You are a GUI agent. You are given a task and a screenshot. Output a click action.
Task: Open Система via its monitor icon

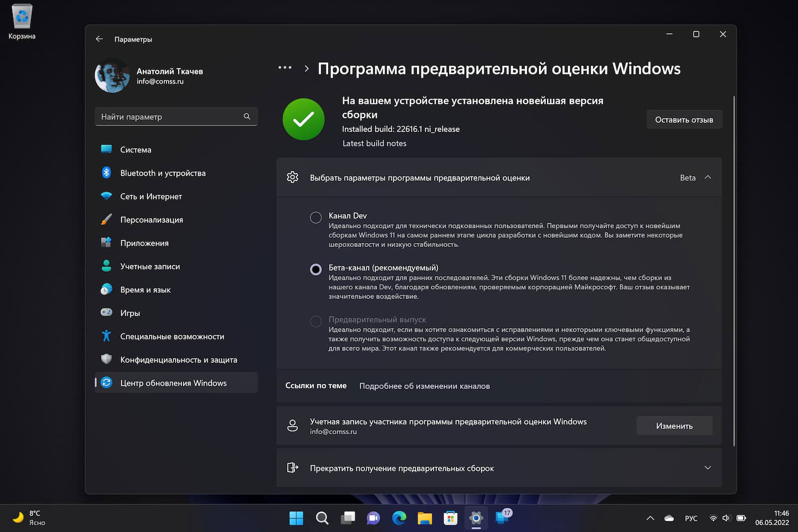pos(106,149)
